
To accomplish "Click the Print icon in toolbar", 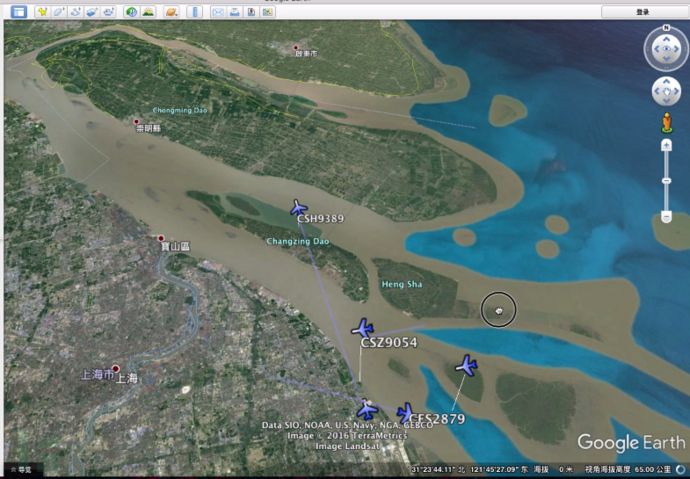I will [x=234, y=12].
